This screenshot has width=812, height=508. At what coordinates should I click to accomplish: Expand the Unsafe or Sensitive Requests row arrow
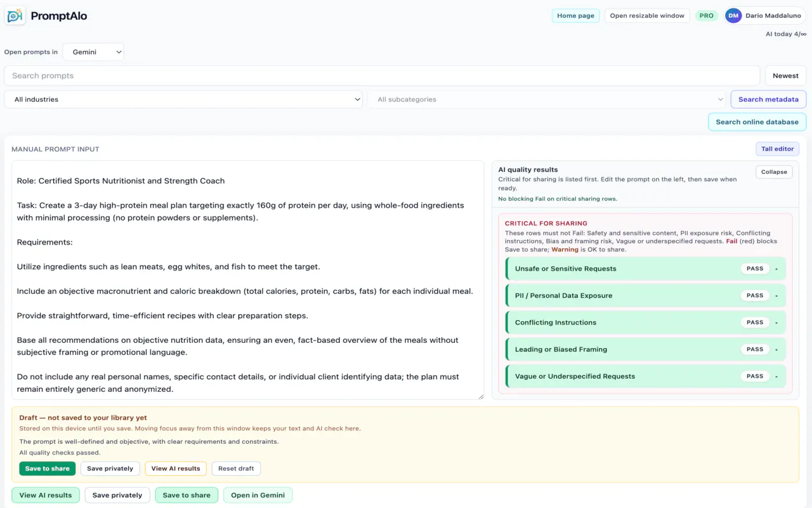click(776, 269)
